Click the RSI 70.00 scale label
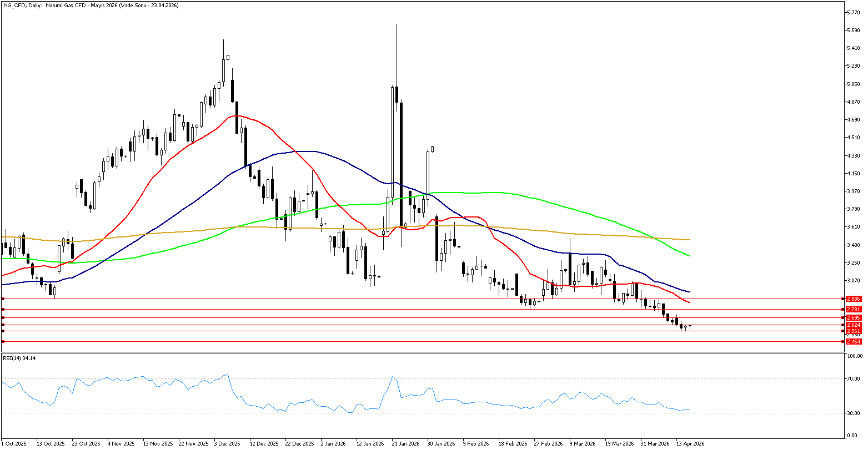868x450 pixels. click(x=854, y=379)
